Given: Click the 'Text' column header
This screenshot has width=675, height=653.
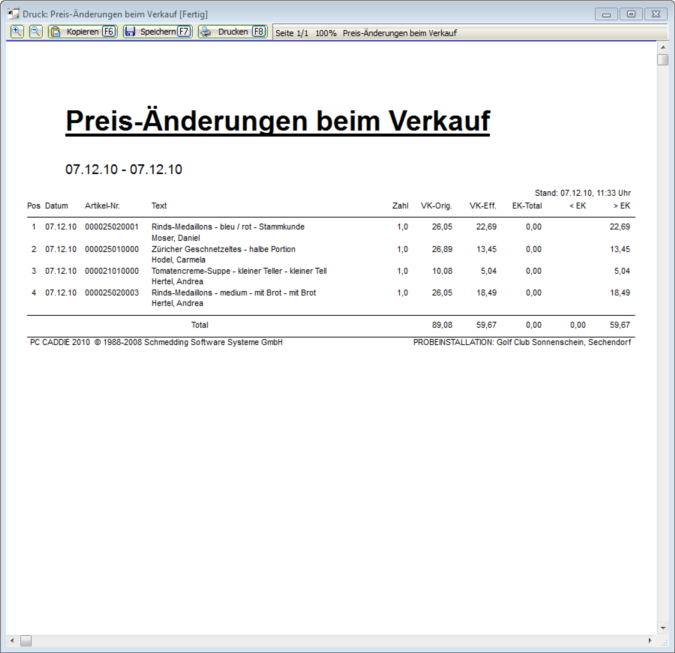Looking at the screenshot, I should 159,206.
